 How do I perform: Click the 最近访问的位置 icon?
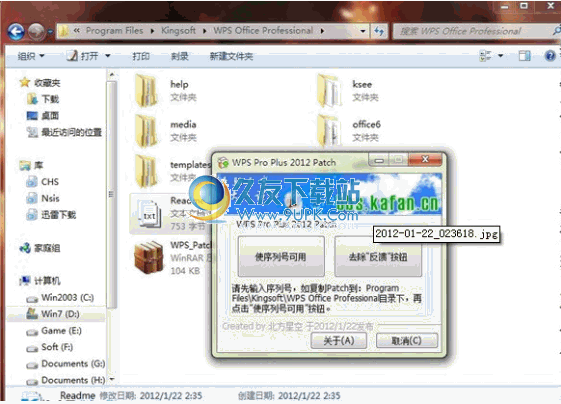[32, 132]
